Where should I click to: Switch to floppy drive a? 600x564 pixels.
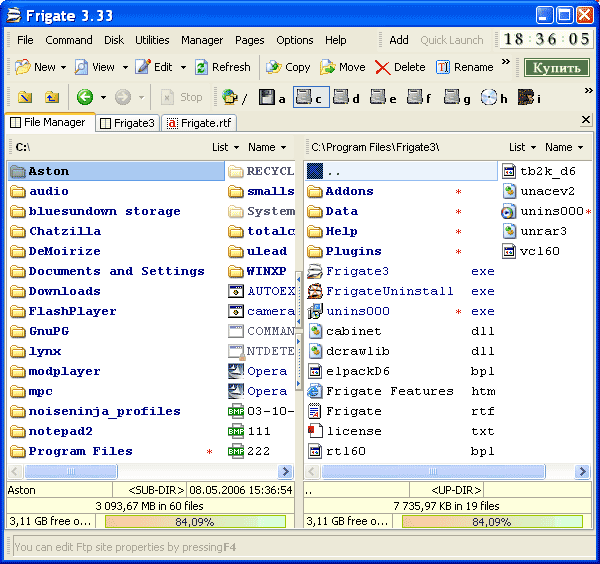272,98
